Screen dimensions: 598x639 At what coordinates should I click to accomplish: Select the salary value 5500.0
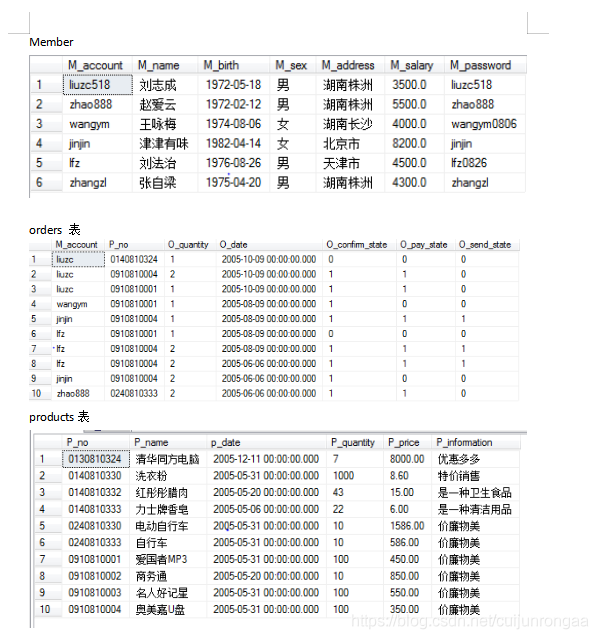pos(409,104)
